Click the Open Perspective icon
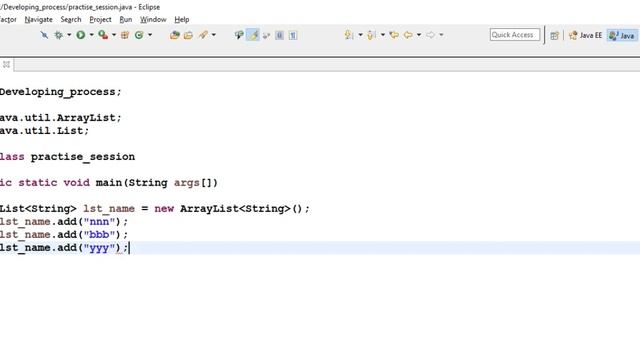 (554, 36)
